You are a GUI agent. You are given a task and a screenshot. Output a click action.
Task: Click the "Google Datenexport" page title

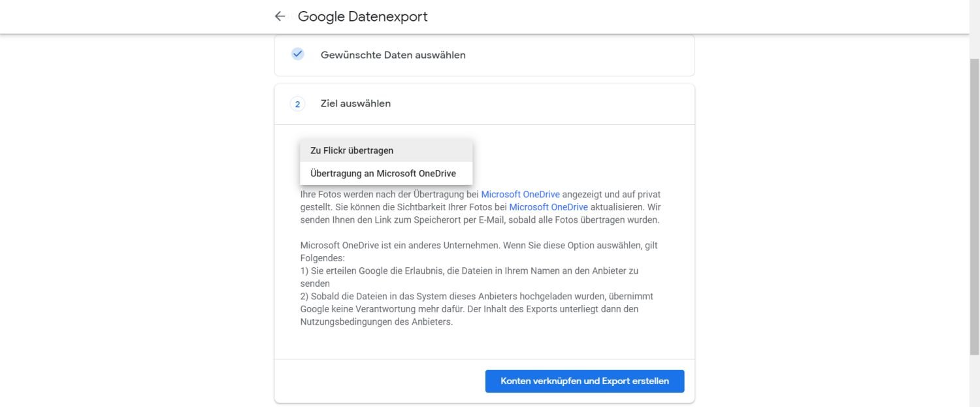(363, 16)
